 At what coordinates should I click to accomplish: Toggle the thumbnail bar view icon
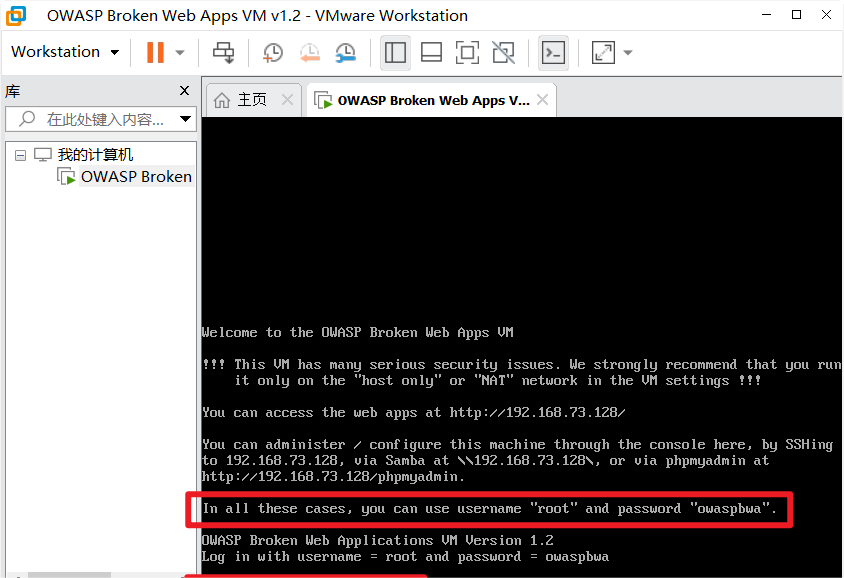[431, 52]
